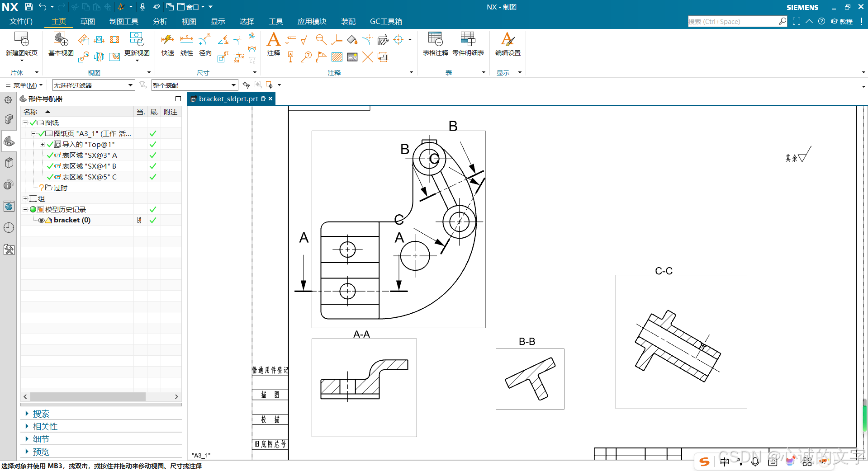Expand the 导入的 "Top@1" node
The image size is (868, 471).
click(43, 144)
